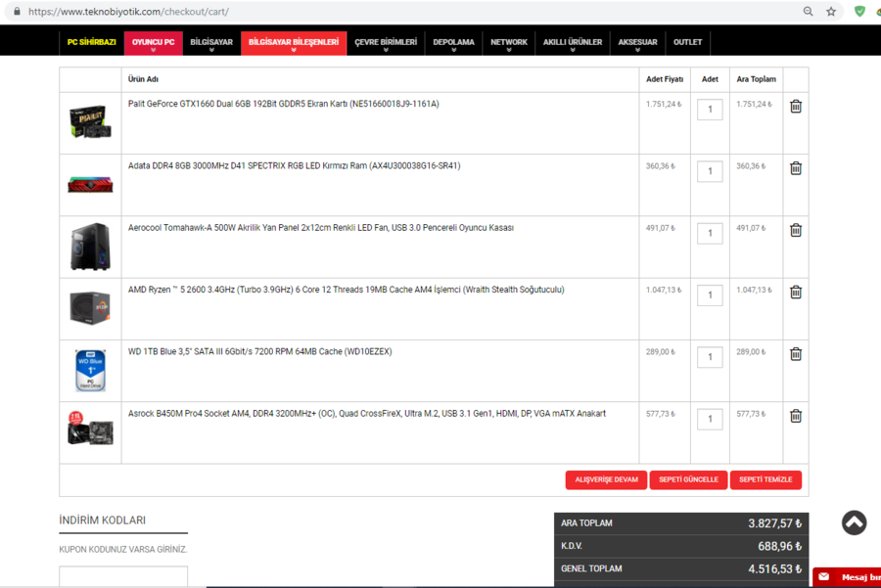Open the Asrock B450M Pro4 product link
The image size is (881, 588).
pos(367,413)
